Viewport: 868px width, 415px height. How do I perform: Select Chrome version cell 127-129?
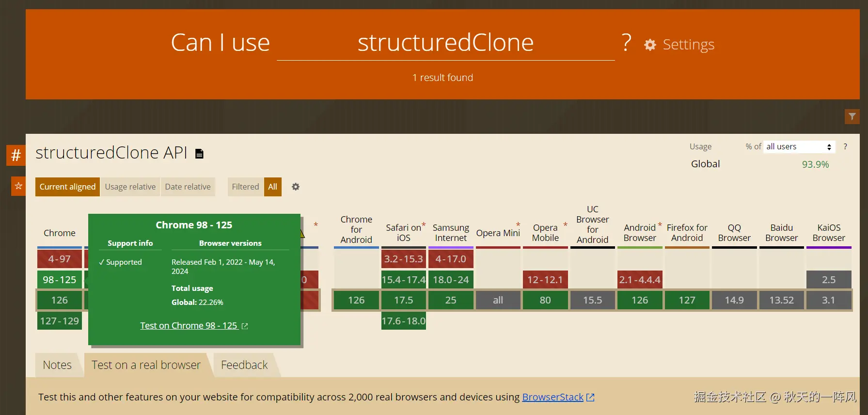[x=60, y=321]
